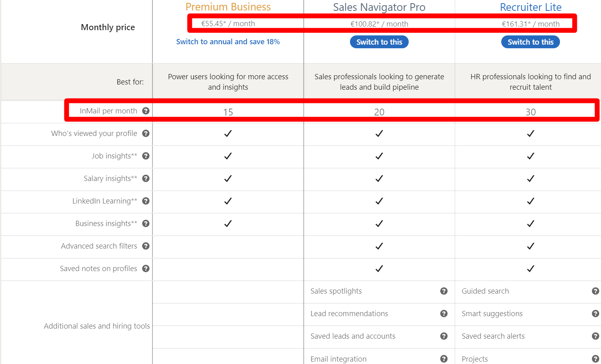Click Sales Navigator Pro checkmark for Advanced search filters
The image size is (601, 364).
pyautogui.click(x=379, y=246)
